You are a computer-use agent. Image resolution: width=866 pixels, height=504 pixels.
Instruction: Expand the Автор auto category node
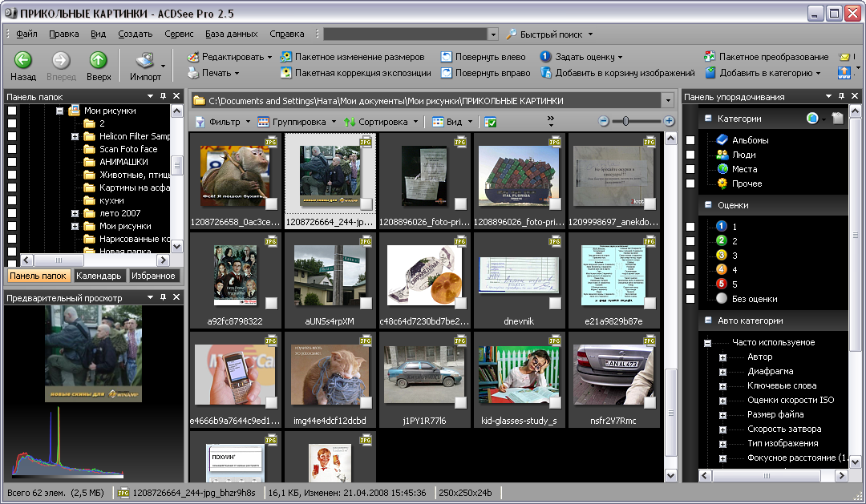pos(722,357)
